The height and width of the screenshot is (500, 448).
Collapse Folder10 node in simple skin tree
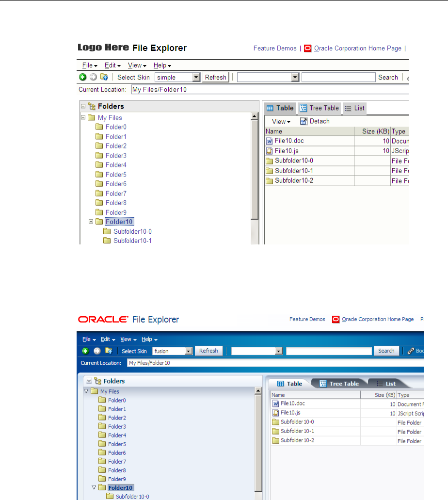coord(91,221)
